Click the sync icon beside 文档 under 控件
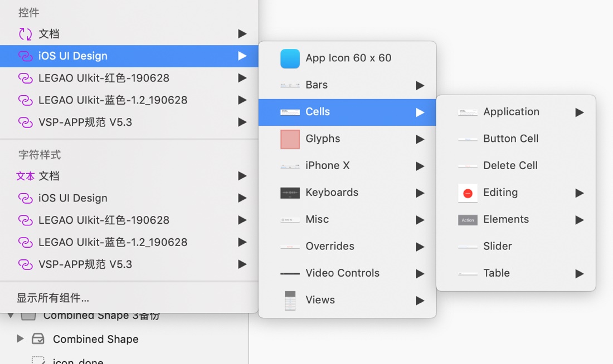613x364 pixels. [x=25, y=34]
